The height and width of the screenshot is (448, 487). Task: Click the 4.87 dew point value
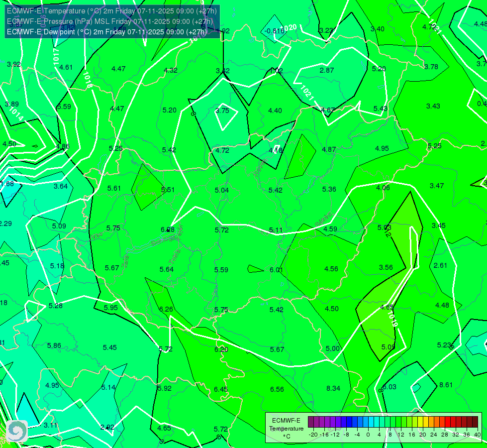click(329, 149)
